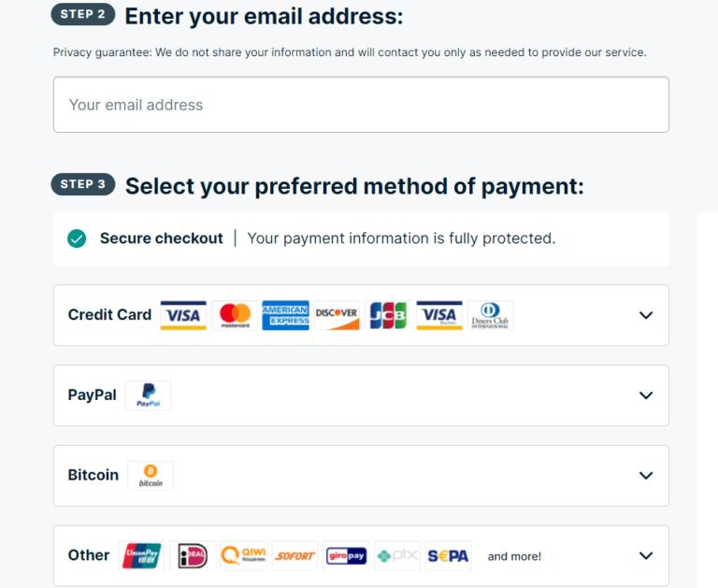The height and width of the screenshot is (588, 718).
Task: Click the Diners Club International icon
Action: (490, 315)
